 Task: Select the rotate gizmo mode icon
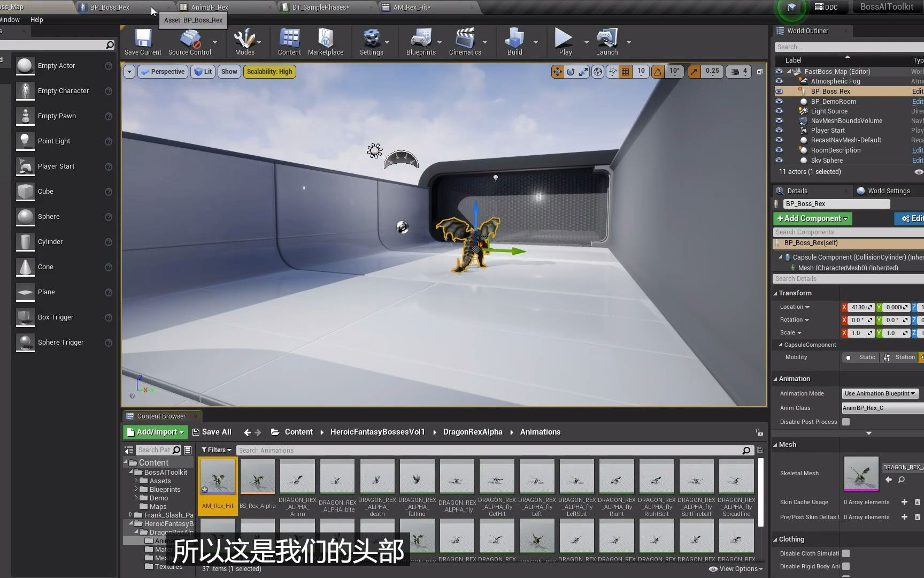571,72
